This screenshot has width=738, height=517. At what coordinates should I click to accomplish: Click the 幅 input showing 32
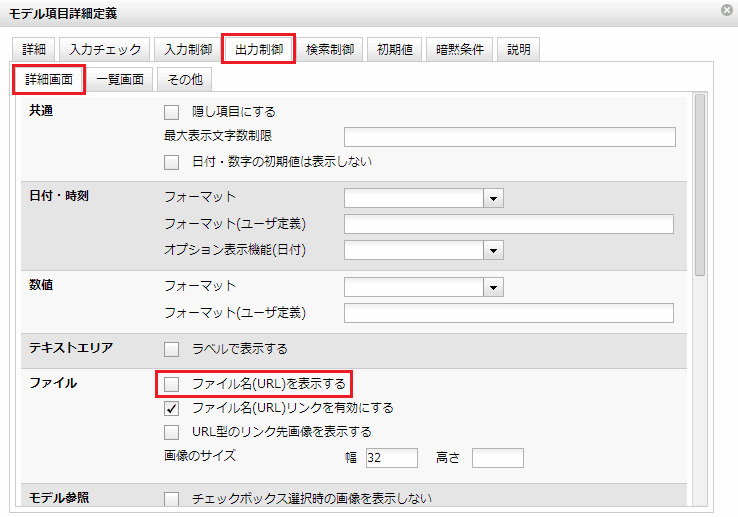pos(392,458)
